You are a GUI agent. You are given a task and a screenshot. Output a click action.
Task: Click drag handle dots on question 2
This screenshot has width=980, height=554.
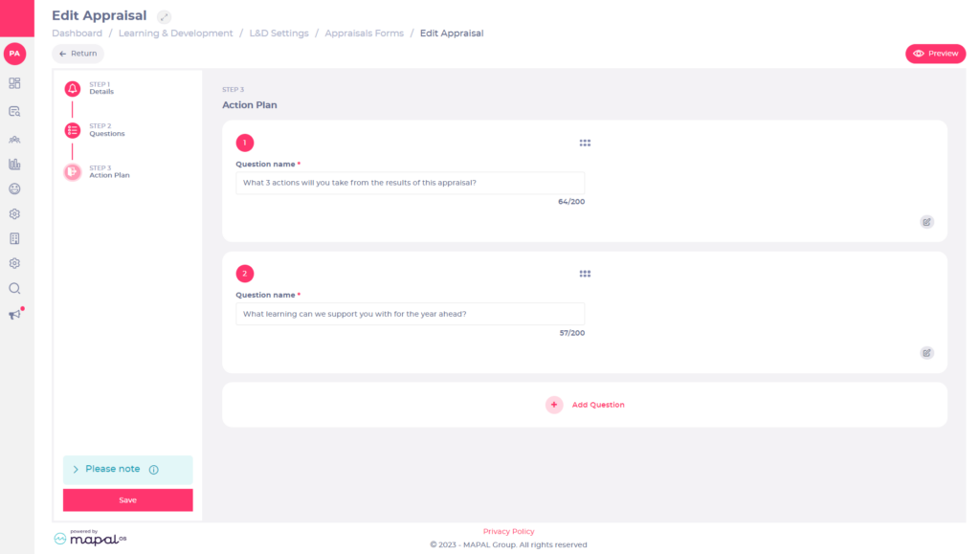tap(585, 274)
